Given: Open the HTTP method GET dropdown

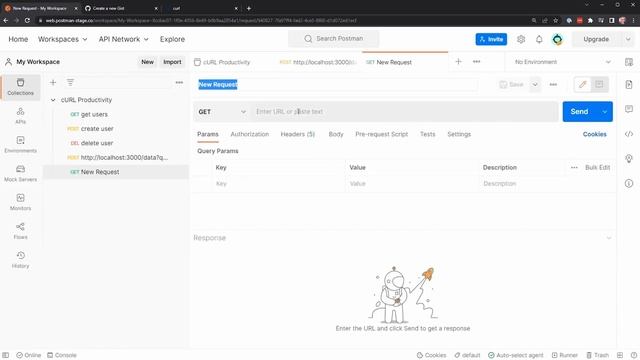Looking at the screenshot, I should point(222,111).
